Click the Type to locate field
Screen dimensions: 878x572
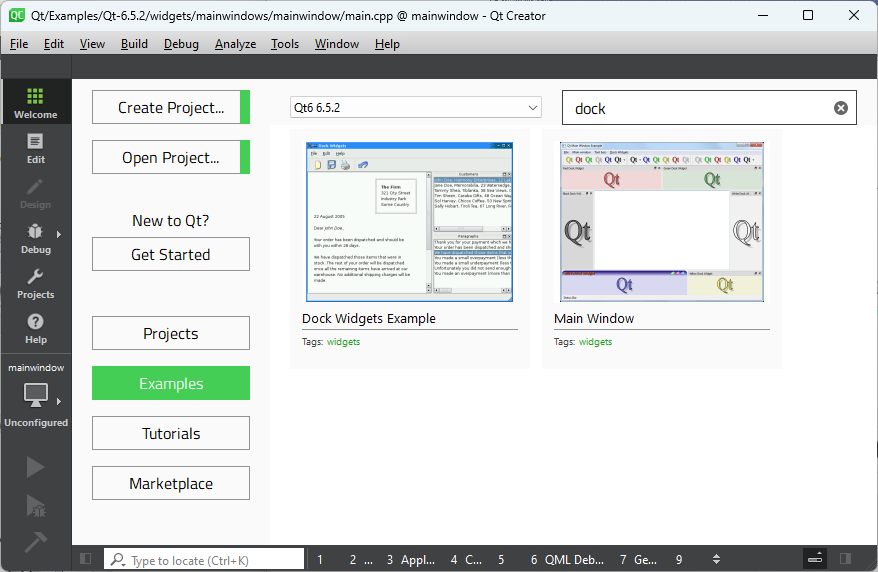point(204,559)
